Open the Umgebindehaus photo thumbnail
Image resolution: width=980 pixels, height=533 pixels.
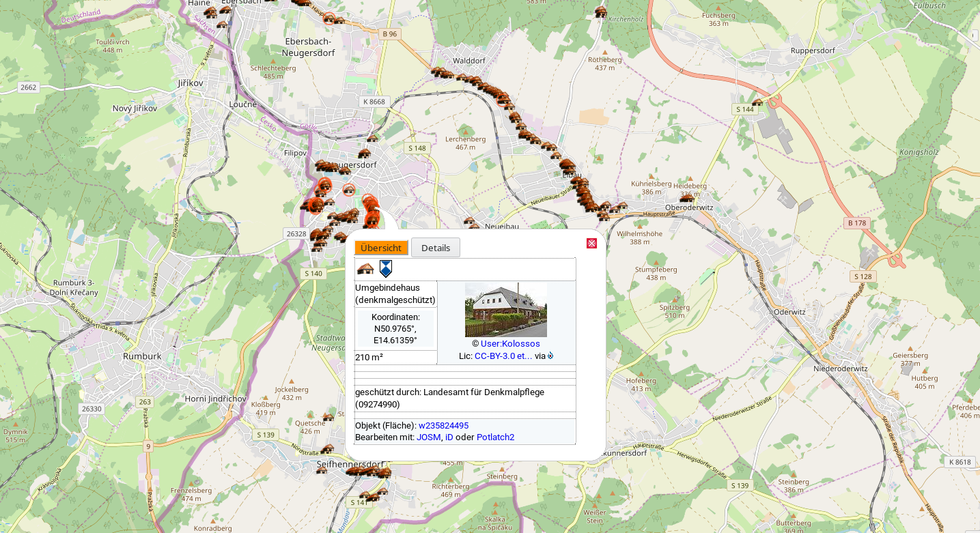pos(505,311)
